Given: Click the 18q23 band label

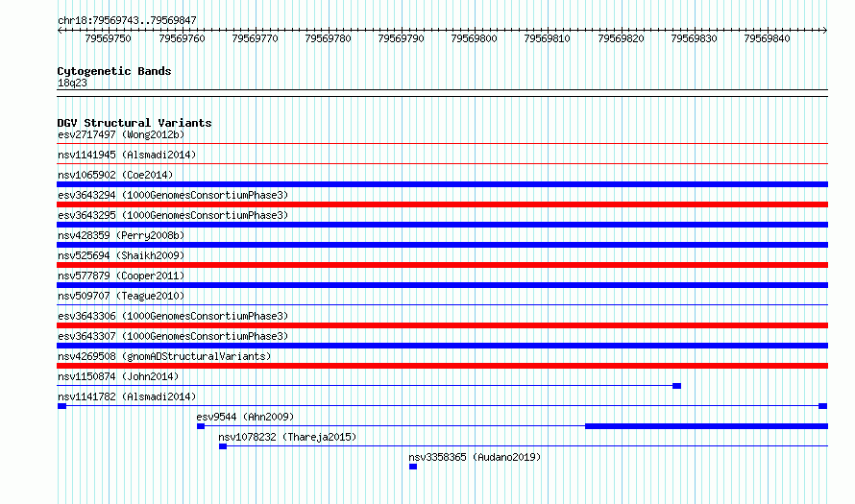Looking at the screenshot, I should pyautogui.click(x=72, y=83).
